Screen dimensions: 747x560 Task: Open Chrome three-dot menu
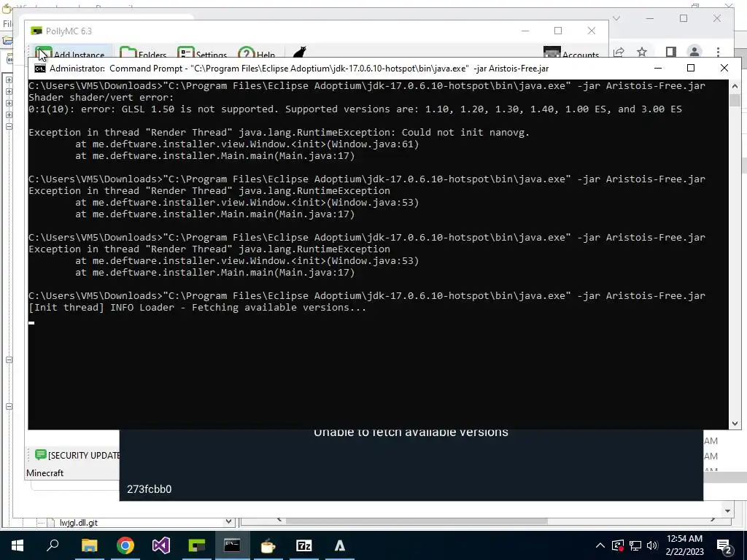(x=718, y=52)
